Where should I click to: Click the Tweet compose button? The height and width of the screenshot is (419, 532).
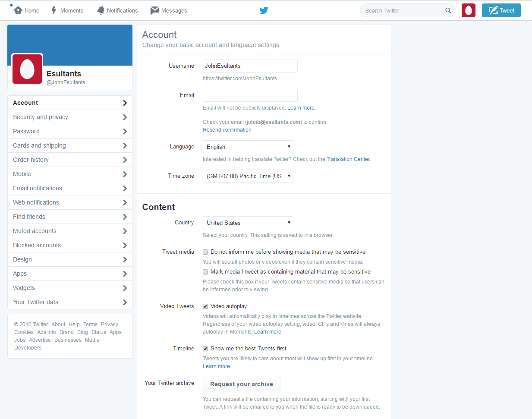tap(501, 10)
